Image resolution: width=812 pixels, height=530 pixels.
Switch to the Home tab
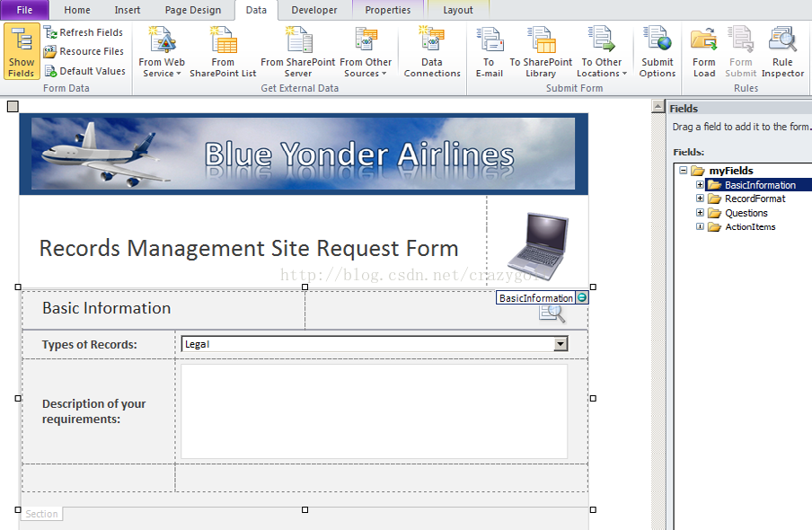(x=77, y=10)
